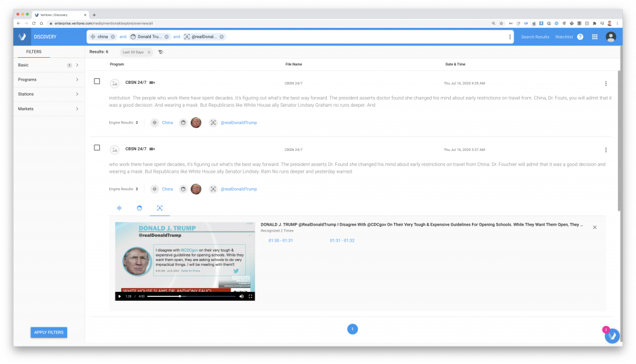
Task: Switch to the transcript audio engine tab
Action: [x=119, y=208]
